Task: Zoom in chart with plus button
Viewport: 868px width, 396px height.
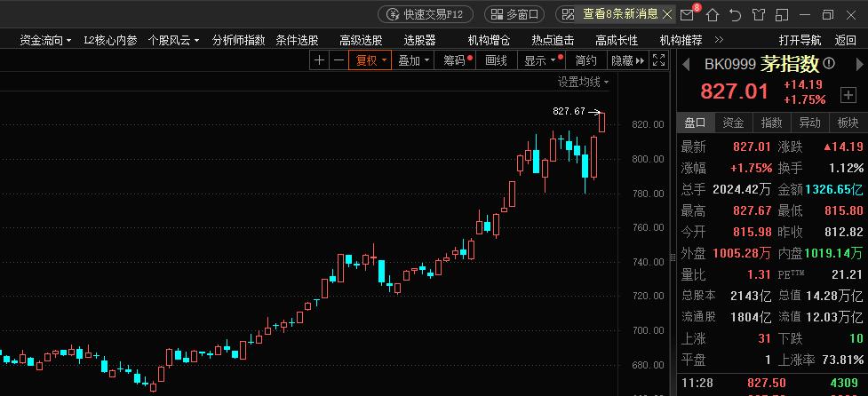Action: tap(319, 61)
